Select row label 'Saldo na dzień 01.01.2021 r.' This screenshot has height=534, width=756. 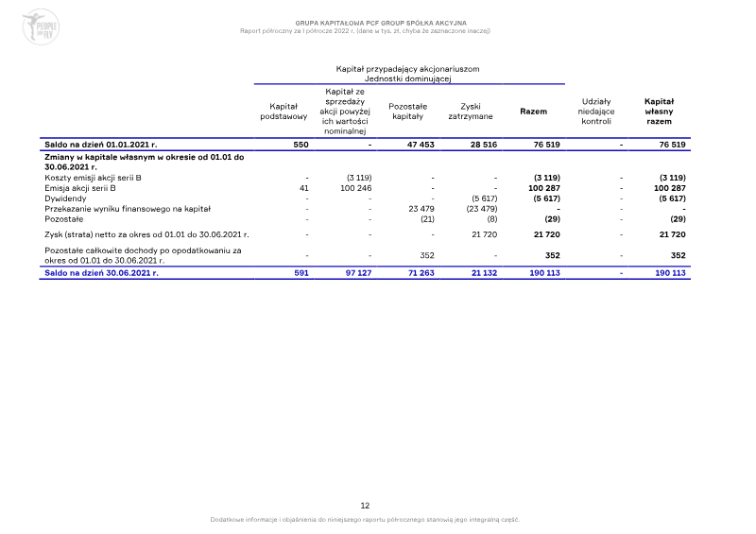[101, 145]
